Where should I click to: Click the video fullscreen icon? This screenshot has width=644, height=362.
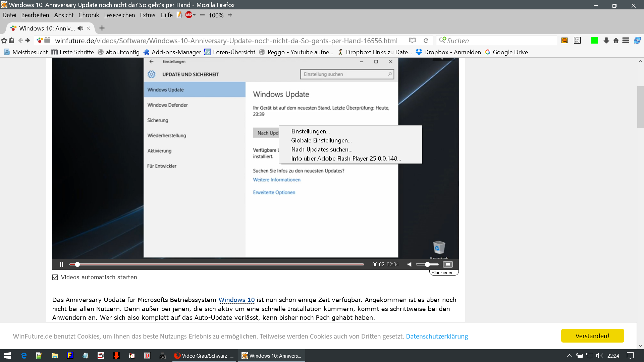click(448, 264)
